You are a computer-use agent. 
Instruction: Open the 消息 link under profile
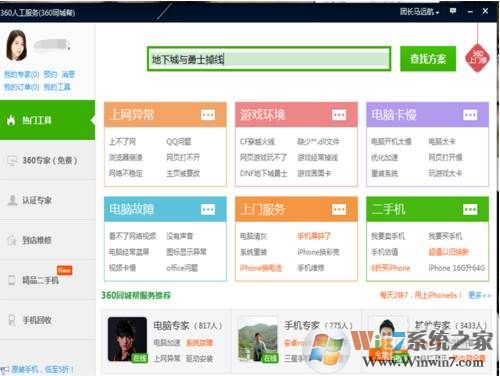pos(68,74)
